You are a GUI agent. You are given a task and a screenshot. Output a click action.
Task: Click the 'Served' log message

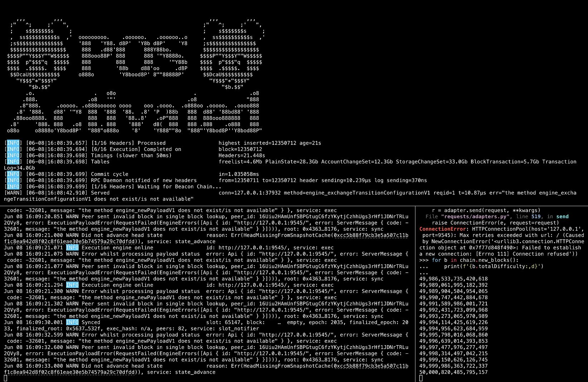coord(100,193)
